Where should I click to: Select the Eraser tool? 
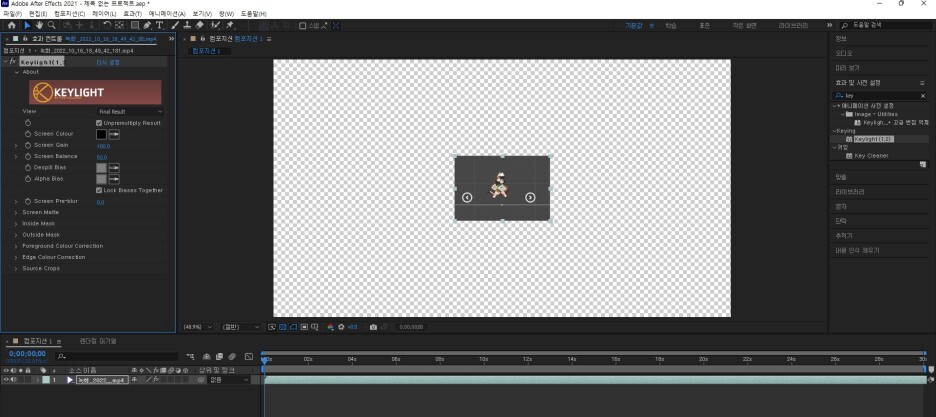pyautogui.click(x=200, y=26)
